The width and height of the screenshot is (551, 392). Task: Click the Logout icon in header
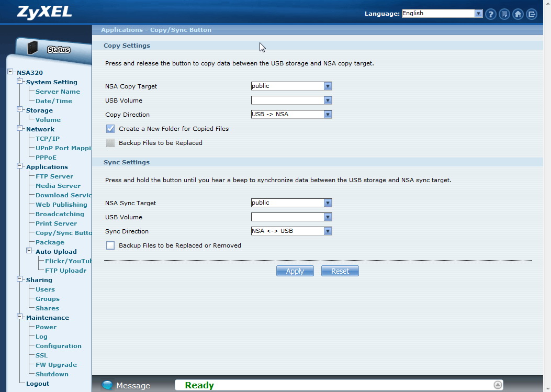tap(532, 15)
